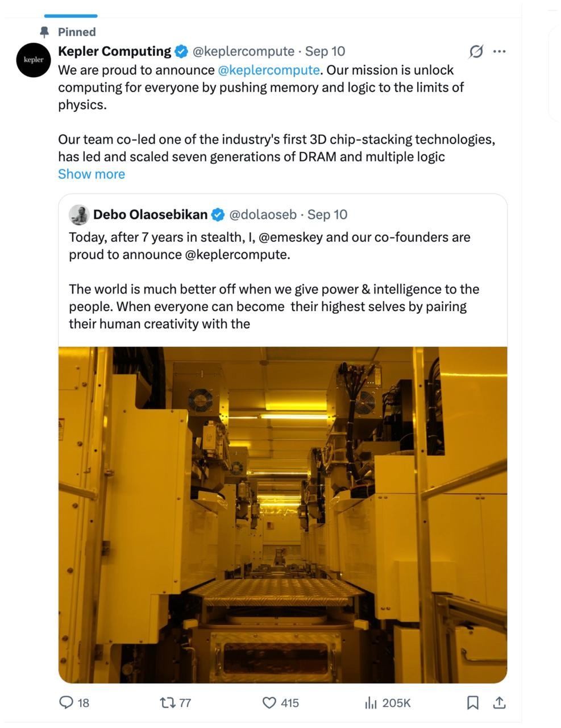Click the Grok slashed-circle icon

[x=476, y=52]
